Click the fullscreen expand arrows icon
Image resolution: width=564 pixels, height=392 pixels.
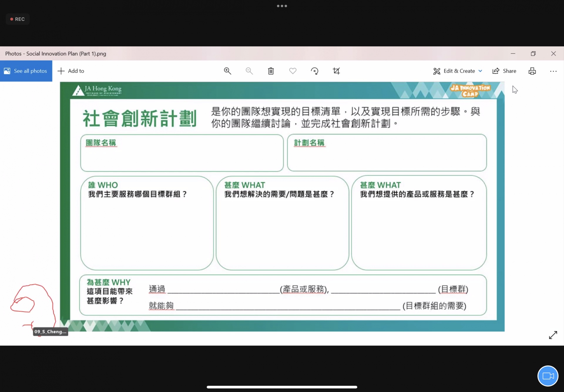click(553, 335)
